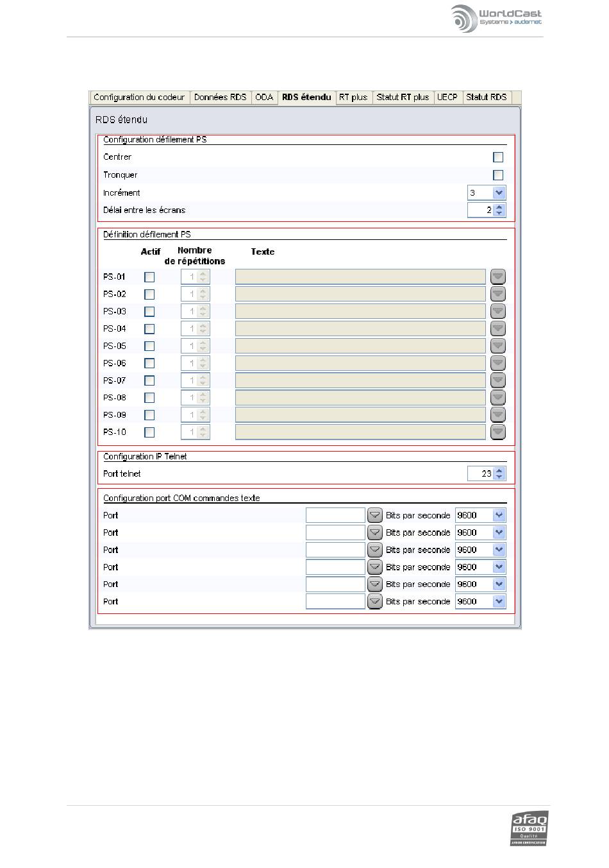
Task: Click the last Port input field
Action: pyautogui.click(x=335, y=601)
